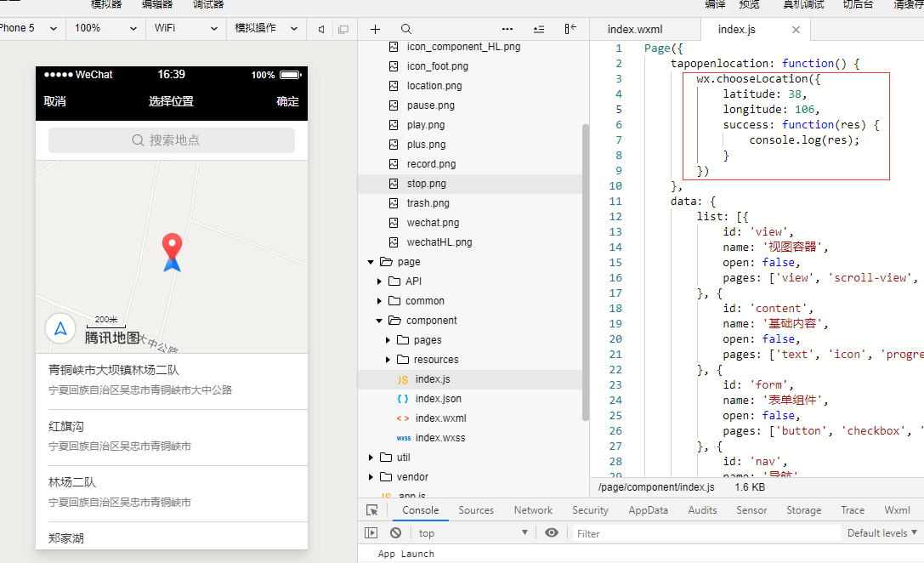The width and height of the screenshot is (924, 563).
Task: Expand the resources folder
Action: point(388,360)
